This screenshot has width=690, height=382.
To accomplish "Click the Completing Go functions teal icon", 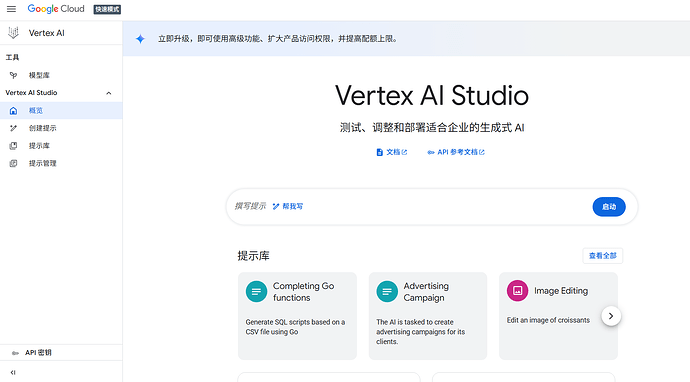I will coord(257,291).
